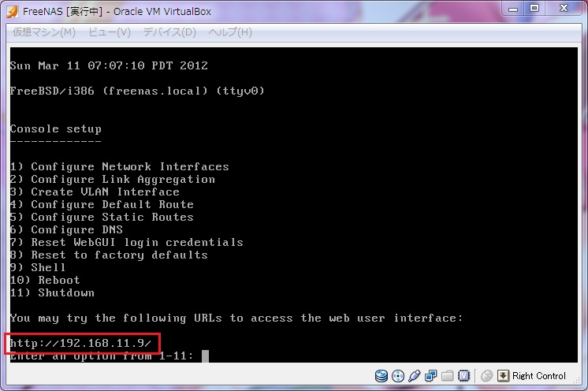
Task: Click the 'Sun Mar 11 07:07:10 PDT 2012' line
Action: pos(109,65)
